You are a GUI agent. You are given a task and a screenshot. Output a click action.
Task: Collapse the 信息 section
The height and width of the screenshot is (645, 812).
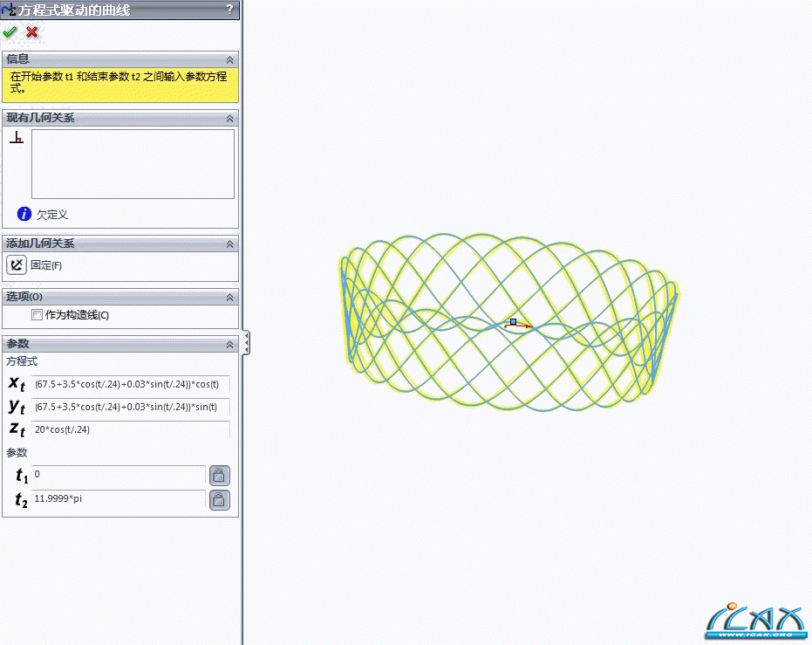tap(230, 59)
